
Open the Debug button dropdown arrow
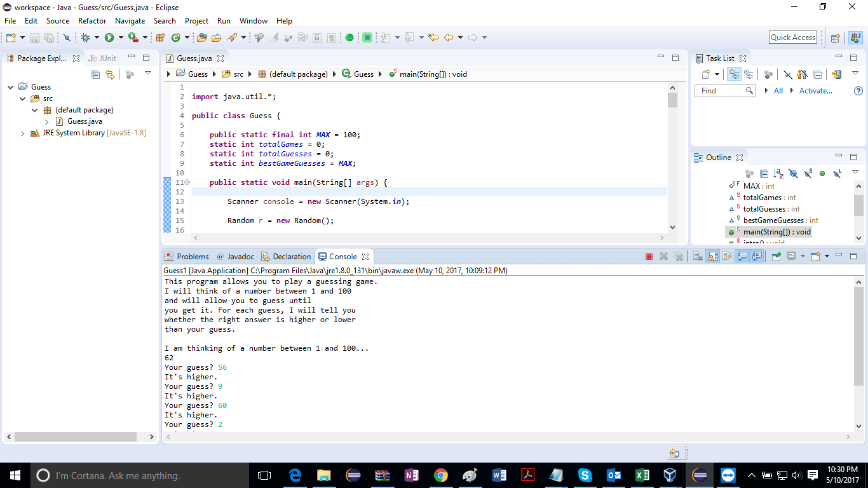[x=96, y=37]
